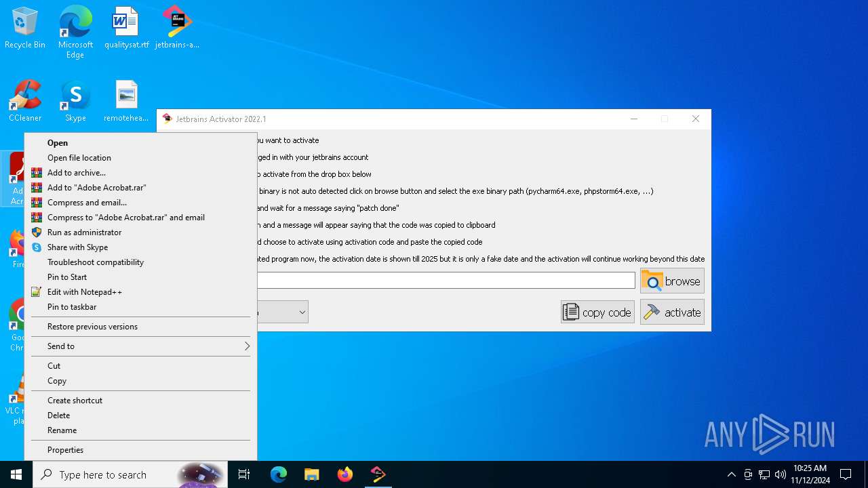The width and height of the screenshot is (868, 488).
Task: Minimize the Jetbrains Activator window
Action: pyautogui.click(x=634, y=119)
